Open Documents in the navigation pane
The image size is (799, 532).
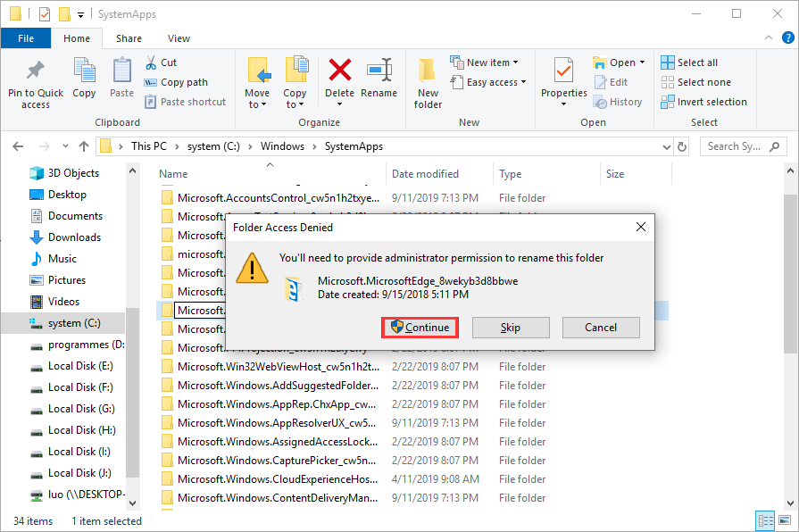66,215
